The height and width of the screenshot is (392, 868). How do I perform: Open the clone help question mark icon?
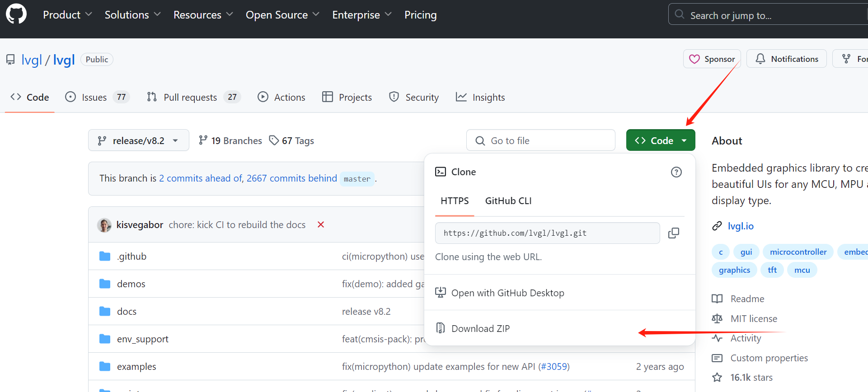(676, 172)
